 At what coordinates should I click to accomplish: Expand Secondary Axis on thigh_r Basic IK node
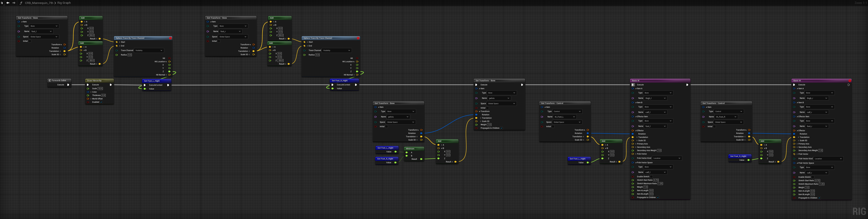coord(797,147)
